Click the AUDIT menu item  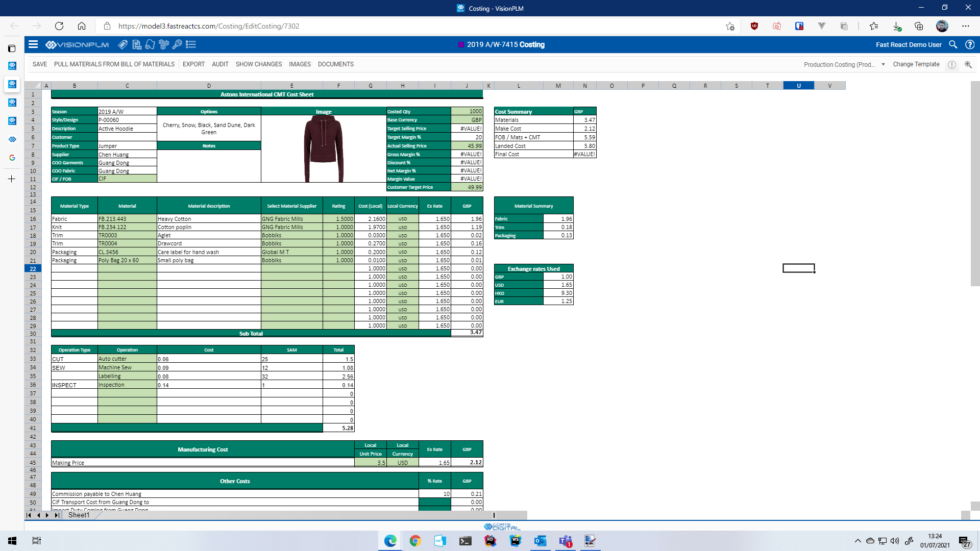click(220, 64)
